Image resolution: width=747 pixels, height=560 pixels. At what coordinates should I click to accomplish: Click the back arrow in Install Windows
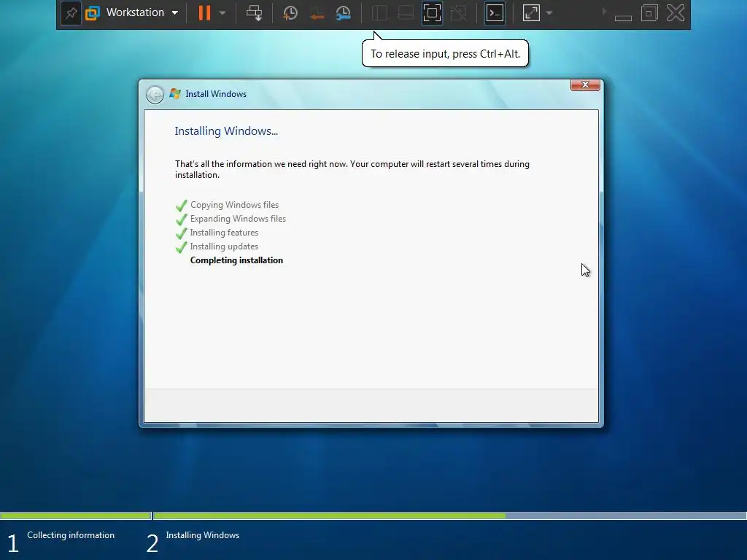[x=155, y=94]
